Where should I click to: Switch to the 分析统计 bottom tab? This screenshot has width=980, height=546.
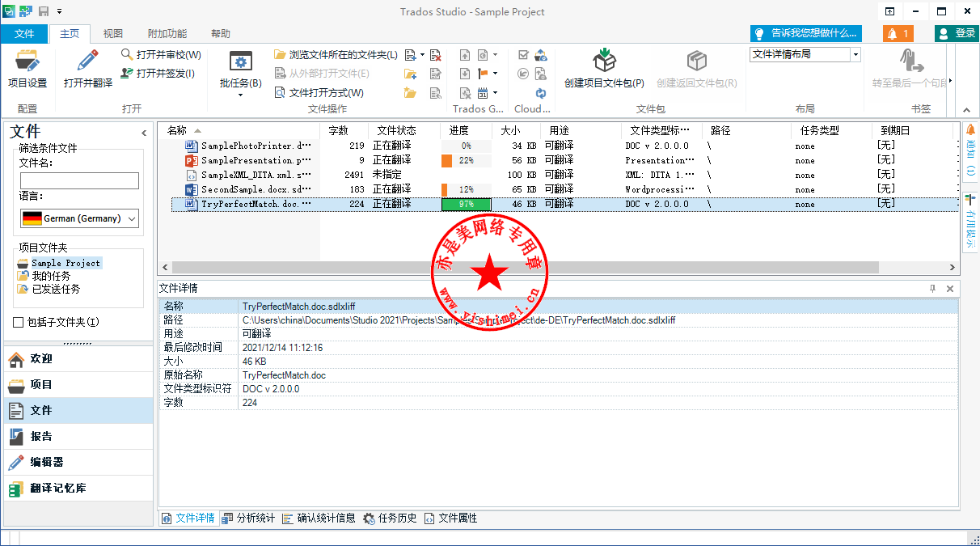point(249,518)
